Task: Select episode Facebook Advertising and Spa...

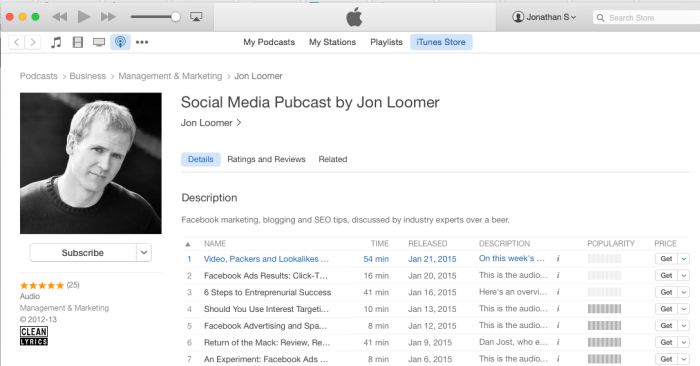Action: [266, 326]
